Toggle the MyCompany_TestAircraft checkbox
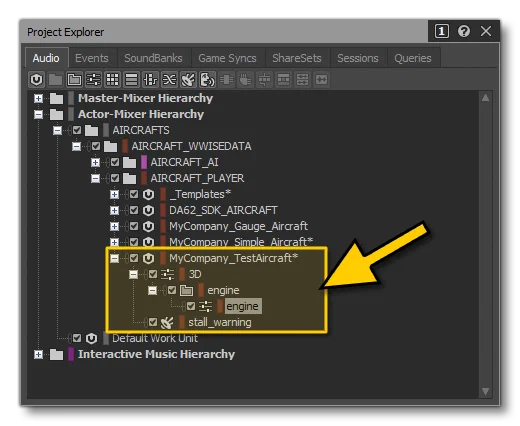The height and width of the screenshot is (426, 520). coord(134,258)
